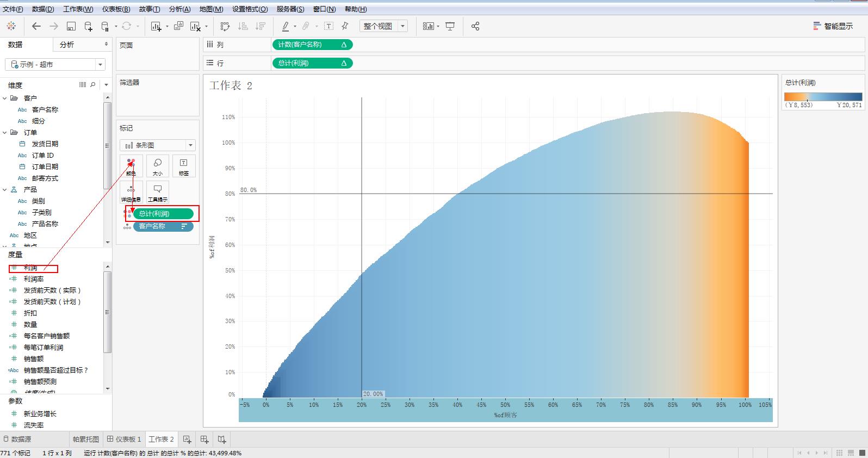Toggle the fix axes pin
Viewport: 868px width, 458px height.
[345, 26]
